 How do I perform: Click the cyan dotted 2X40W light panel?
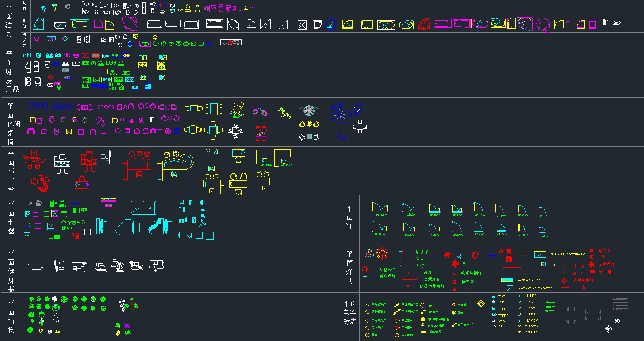[x=507, y=280]
